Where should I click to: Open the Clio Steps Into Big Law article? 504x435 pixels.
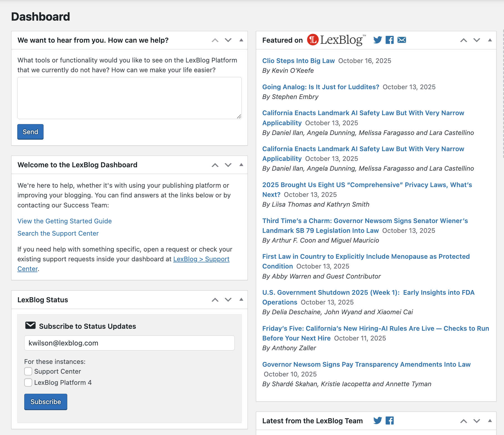pyautogui.click(x=298, y=61)
